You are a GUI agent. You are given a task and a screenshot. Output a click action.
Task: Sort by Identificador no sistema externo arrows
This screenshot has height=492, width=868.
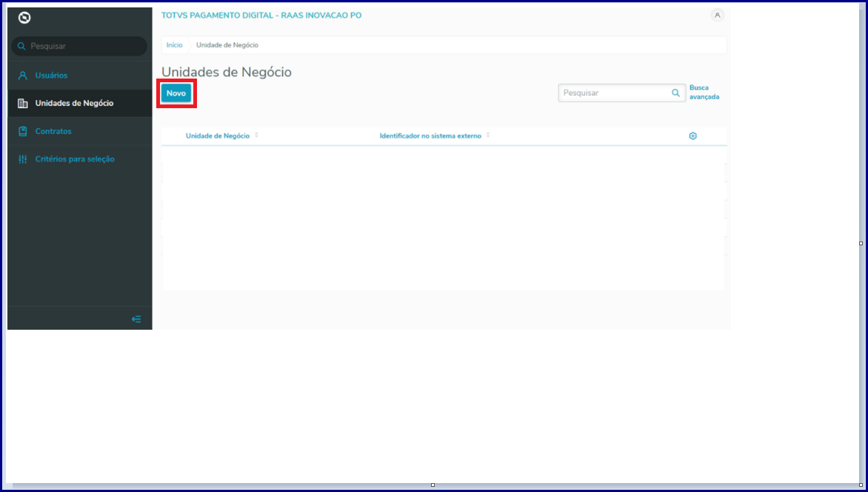488,135
